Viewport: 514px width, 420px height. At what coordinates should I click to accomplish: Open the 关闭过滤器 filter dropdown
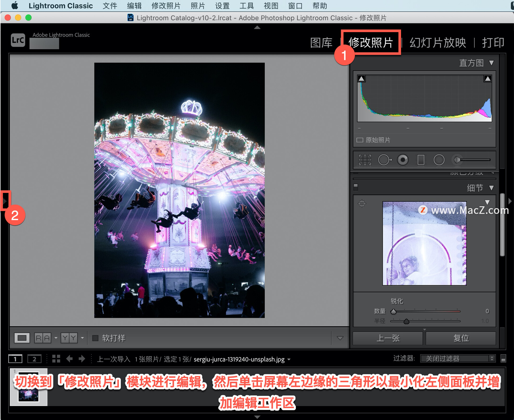(x=458, y=358)
